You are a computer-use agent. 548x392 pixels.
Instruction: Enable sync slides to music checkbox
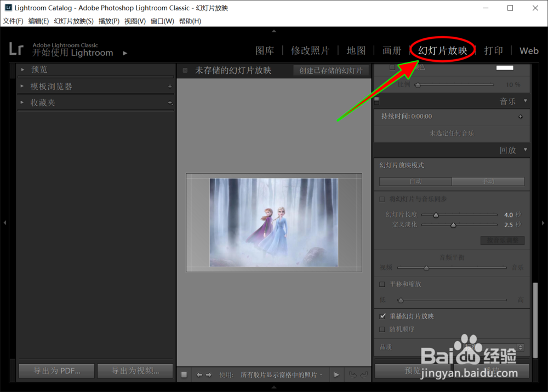point(382,199)
